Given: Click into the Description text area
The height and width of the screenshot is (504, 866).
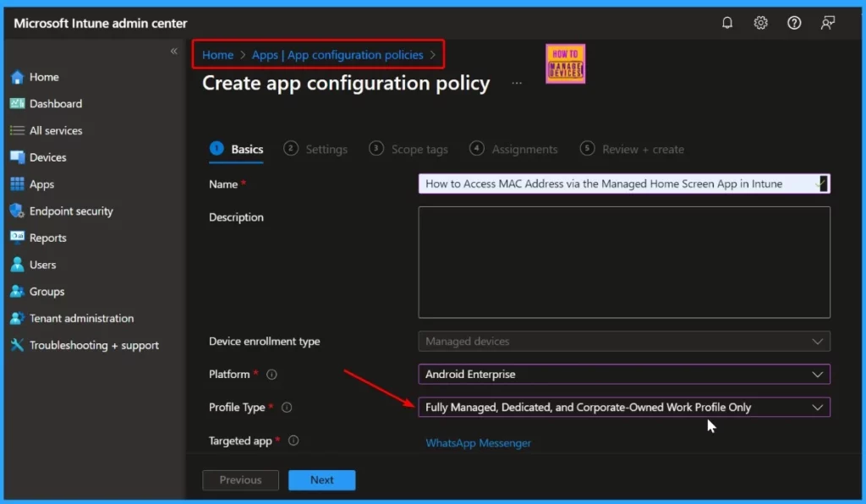Looking at the screenshot, I should [x=624, y=262].
